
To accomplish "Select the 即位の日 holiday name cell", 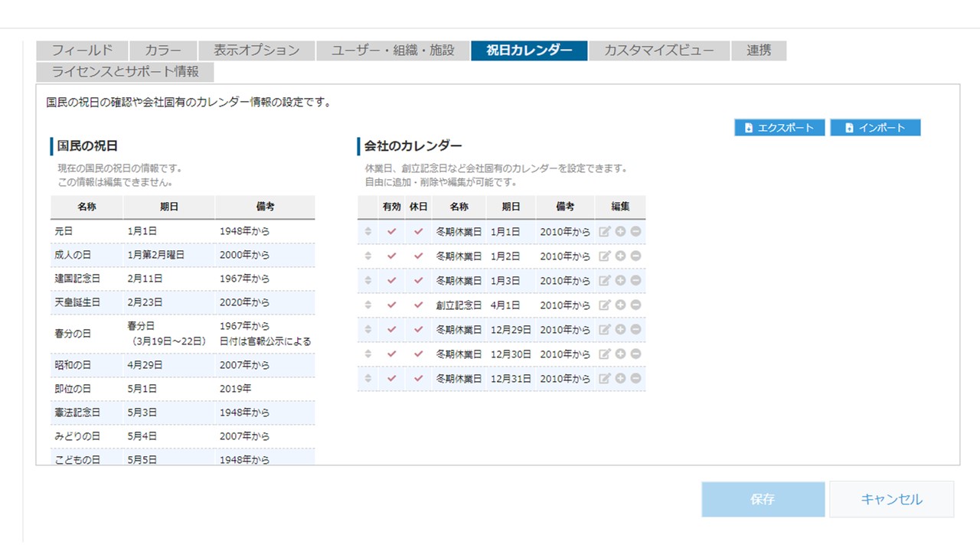I will tap(87, 389).
